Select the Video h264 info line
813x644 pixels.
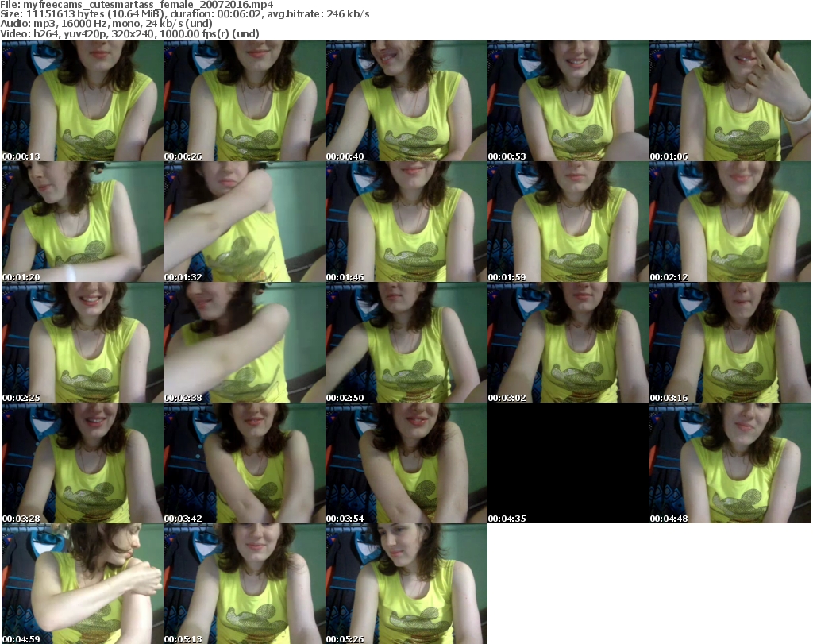coord(129,33)
